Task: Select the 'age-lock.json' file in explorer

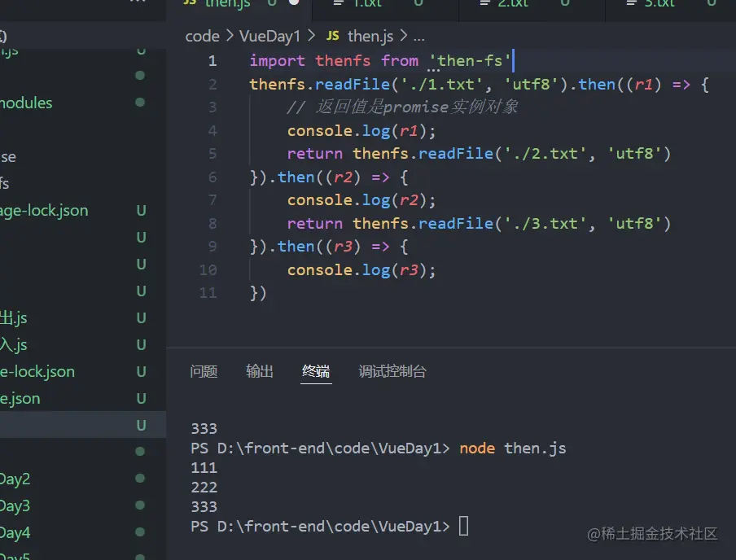Action: click(44, 210)
